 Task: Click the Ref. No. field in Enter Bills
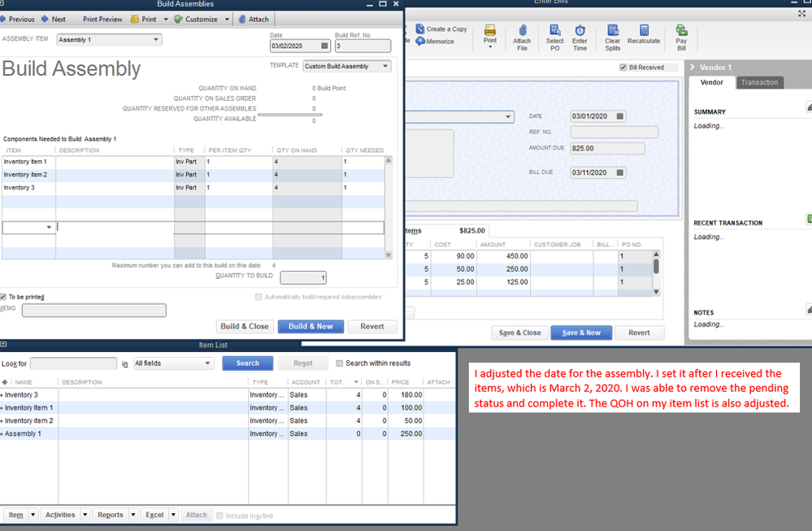[614, 132]
